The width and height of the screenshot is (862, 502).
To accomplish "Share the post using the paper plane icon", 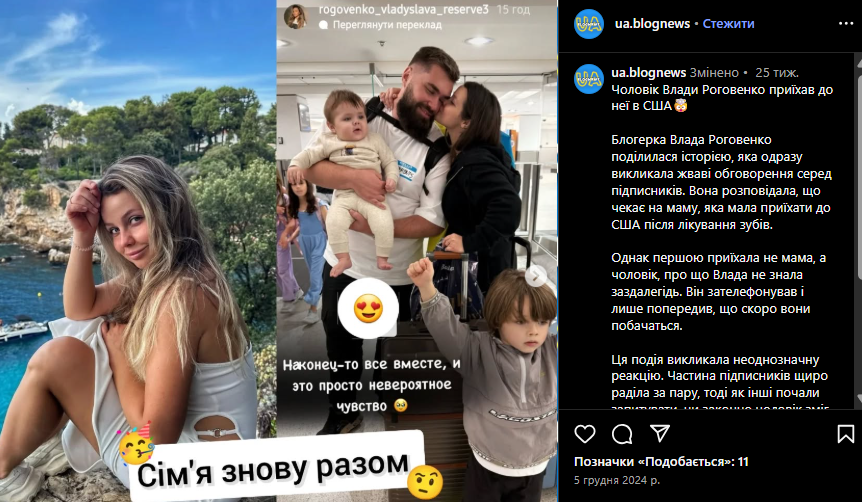I will click(660, 433).
